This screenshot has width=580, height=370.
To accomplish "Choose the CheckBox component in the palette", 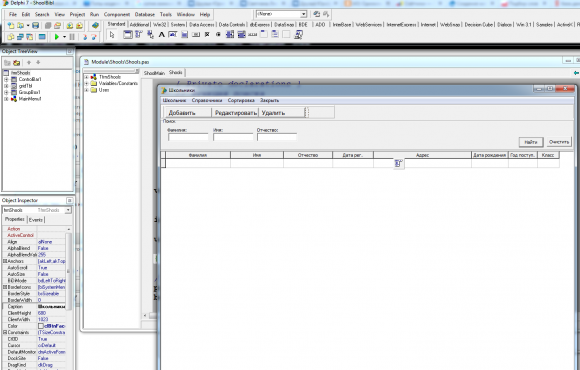I will pyautogui.click(x=207, y=34).
